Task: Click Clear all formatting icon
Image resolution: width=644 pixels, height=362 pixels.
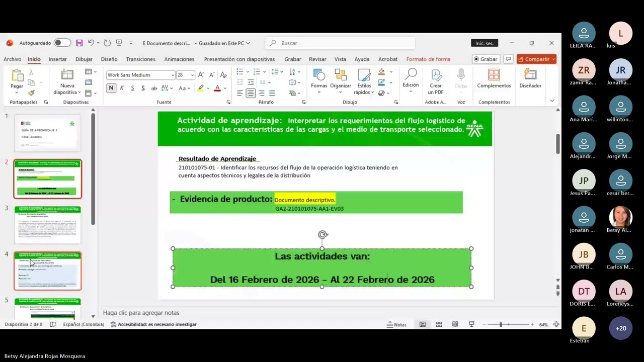Action: [223, 75]
